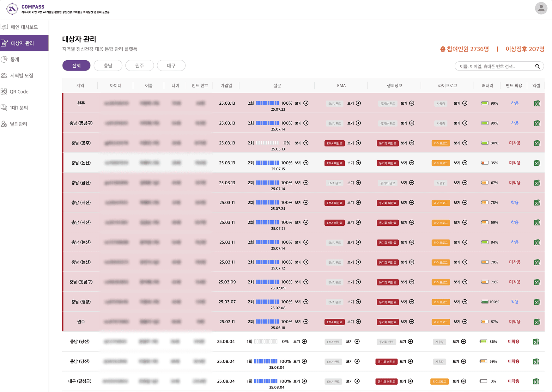Click Excel icon in 대구 (달성군) row
552x392 pixels.
(536, 381)
